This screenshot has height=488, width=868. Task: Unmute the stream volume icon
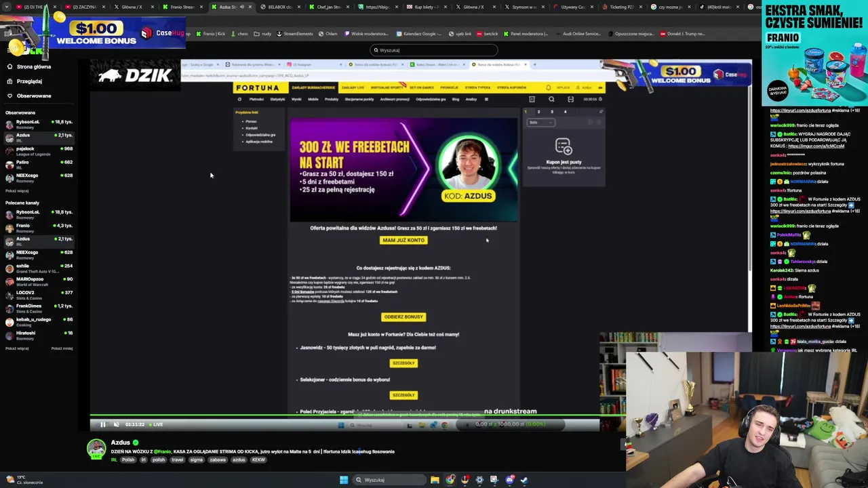(117, 424)
